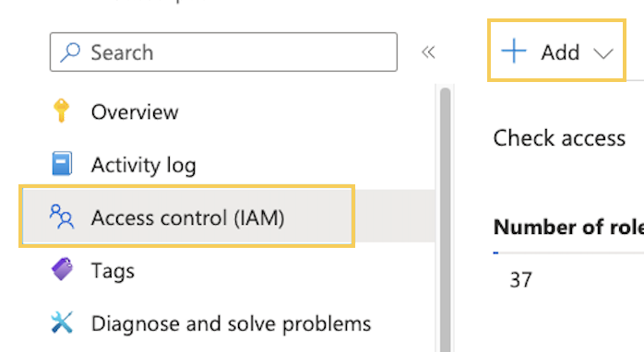The image size is (644, 352).
Task: Click the role assignments usage progress bar
Action: pyautogui.click(x=568, y=252)
